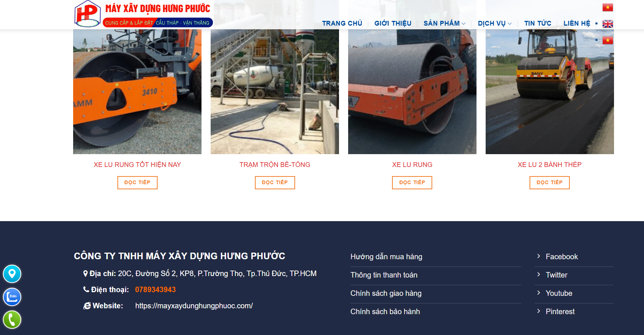
Task: Click the location pin floating icon
Action: click(12, 274)
